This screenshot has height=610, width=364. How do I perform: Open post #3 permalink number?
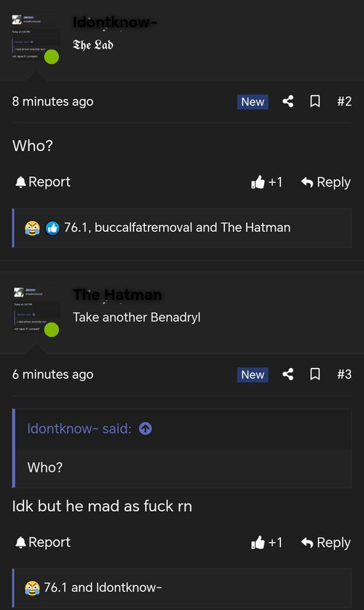344,375
